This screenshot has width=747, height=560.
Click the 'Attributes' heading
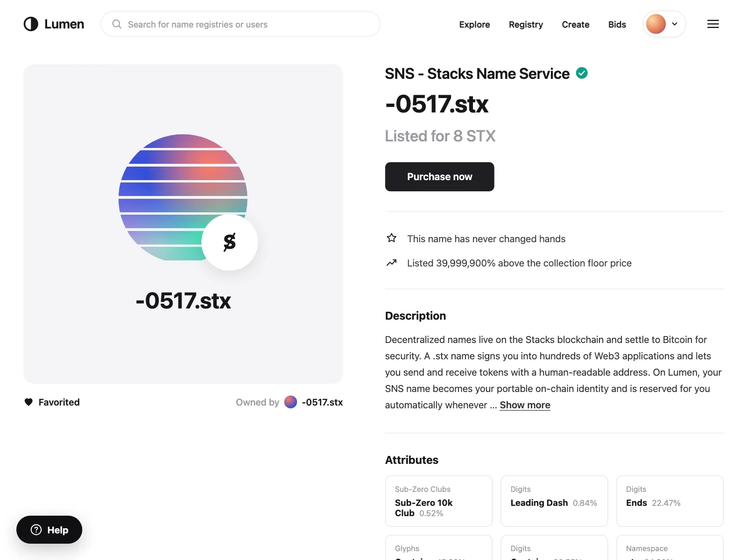pos(412,460)
